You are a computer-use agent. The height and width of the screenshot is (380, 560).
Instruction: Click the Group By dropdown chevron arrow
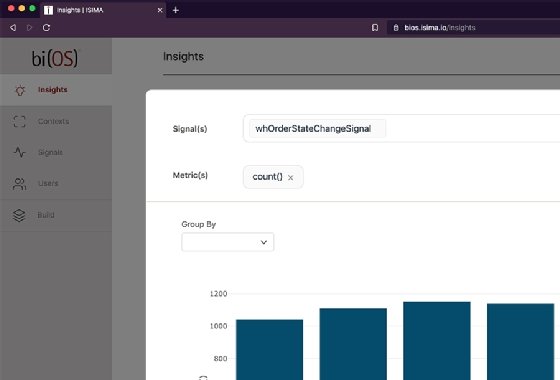click(x=264, y=242)
